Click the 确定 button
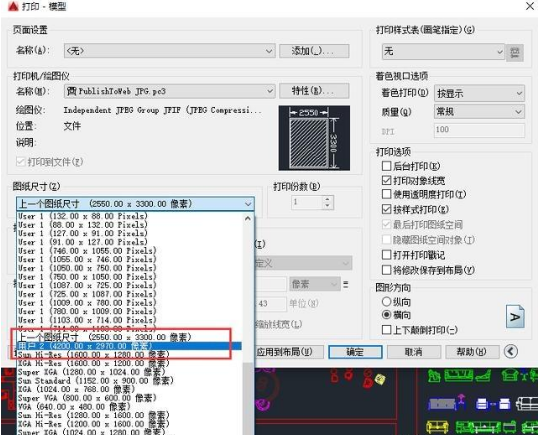The image size is (538, 435). pos(355,352)
